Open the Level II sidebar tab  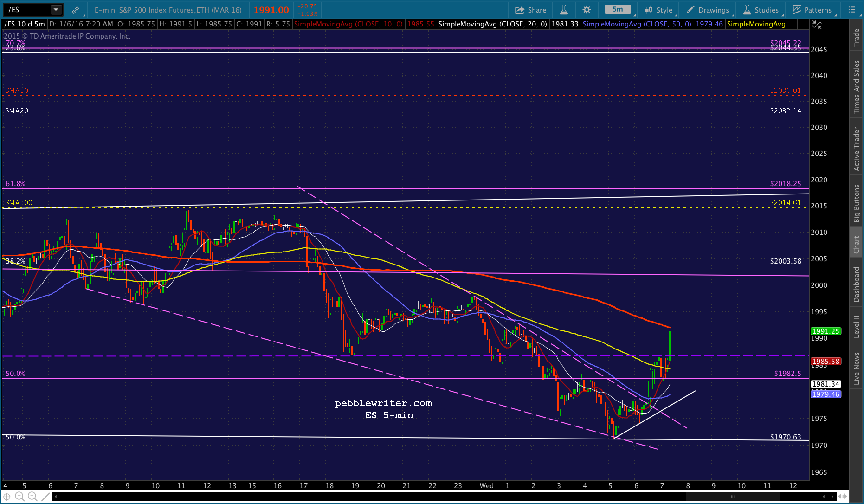[x=857, y=326]
